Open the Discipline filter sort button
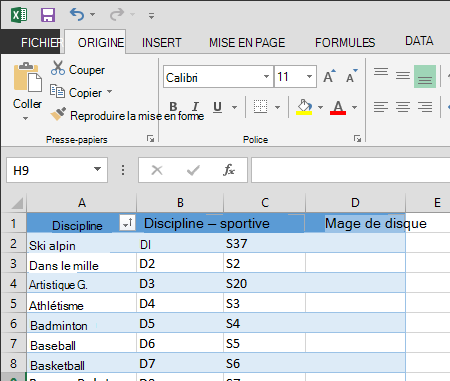Screen dimensions: 450x381 [x=127, y=222]
